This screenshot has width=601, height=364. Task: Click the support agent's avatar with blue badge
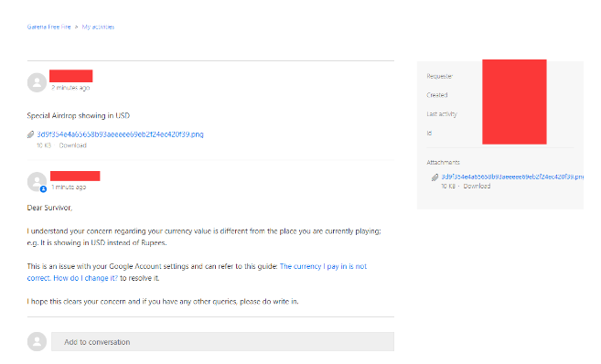point(37,182)
